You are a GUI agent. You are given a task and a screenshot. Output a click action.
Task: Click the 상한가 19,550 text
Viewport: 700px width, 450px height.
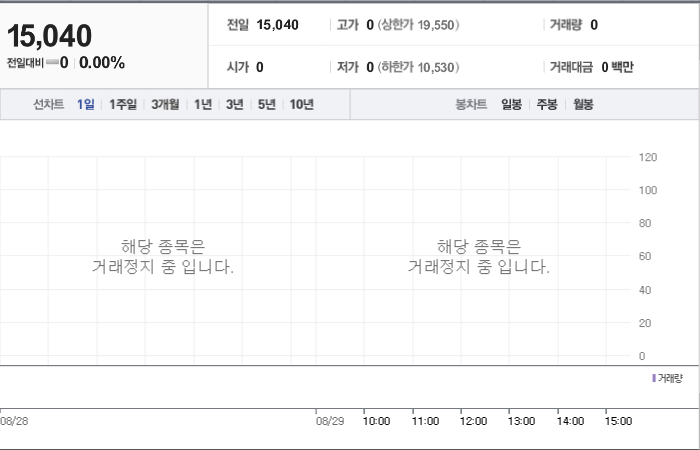click(418, 25)
